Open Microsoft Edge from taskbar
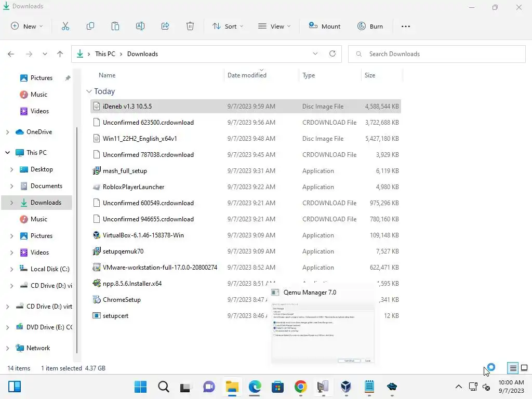This screenshot has height=399, width=532. click(255, 387)
